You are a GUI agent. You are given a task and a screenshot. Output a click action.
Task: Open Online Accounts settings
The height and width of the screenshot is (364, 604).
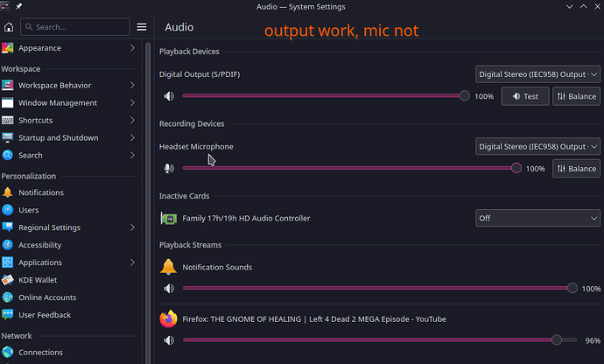47,297
